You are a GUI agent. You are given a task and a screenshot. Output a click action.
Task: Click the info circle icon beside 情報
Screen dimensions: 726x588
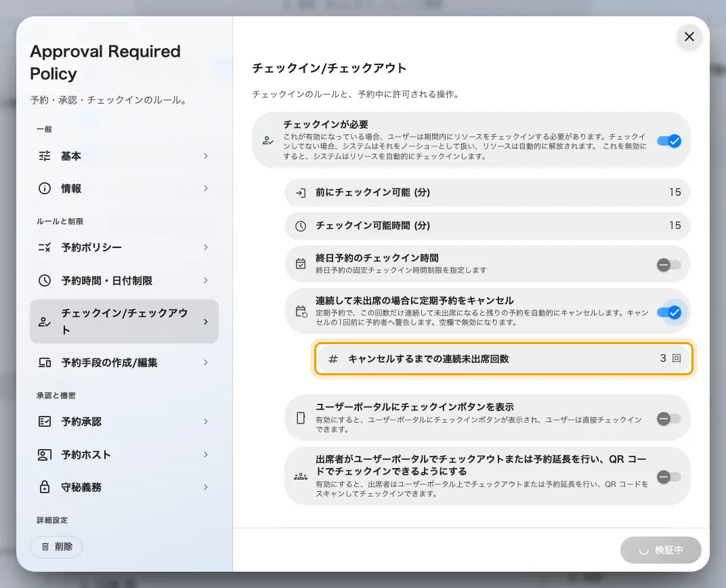pos(45,188)
